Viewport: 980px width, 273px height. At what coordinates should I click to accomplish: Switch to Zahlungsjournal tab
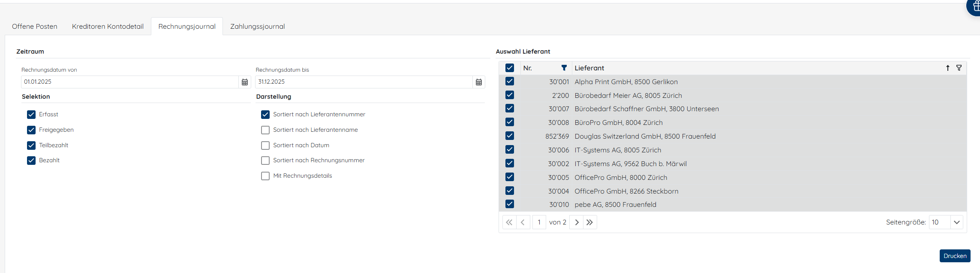(x=257, y=27)
